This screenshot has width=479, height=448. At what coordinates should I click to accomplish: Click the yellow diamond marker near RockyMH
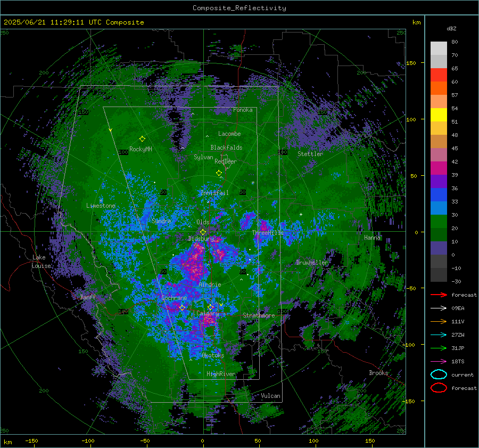point(142,139)
